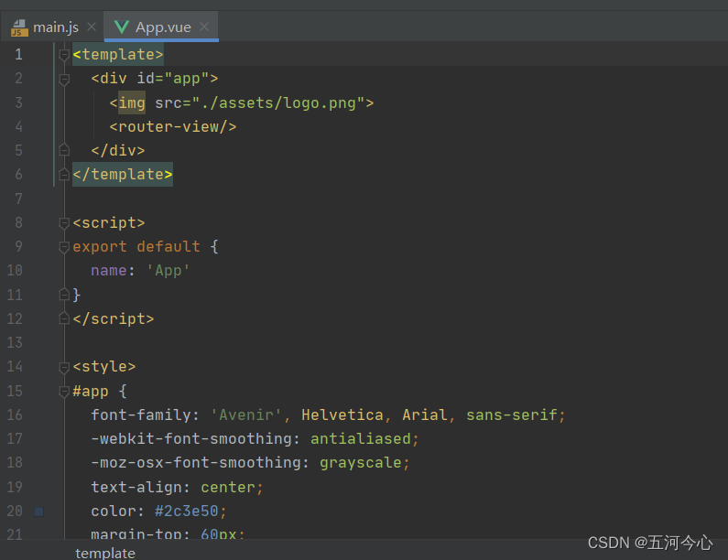The width and height of the screenshot is (728, 560).
Task: Click the JS file icon on main.js tab
Action: (x=19, y=27)
